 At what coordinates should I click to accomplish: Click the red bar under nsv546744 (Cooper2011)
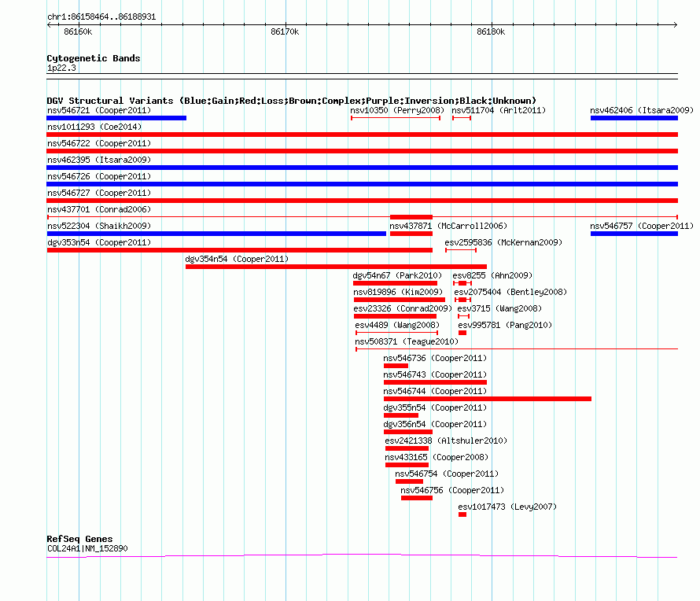click(488, 399)
